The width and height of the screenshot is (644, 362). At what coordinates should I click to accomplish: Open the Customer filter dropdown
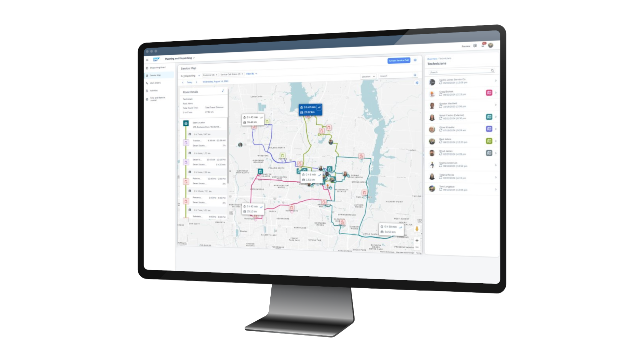point(211,74)
